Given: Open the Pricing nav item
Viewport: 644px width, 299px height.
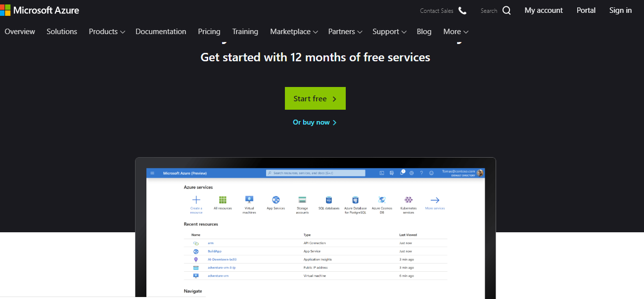Looking at the screenshot, I should tap(209, 32).
